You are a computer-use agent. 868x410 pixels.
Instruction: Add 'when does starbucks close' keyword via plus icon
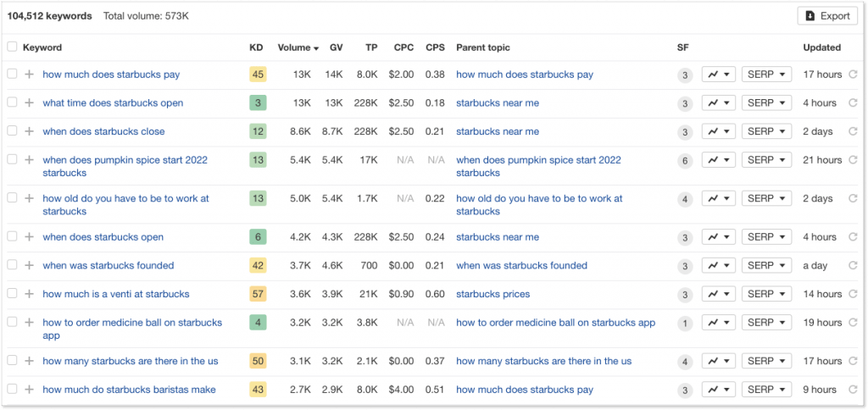coord(29,131)
